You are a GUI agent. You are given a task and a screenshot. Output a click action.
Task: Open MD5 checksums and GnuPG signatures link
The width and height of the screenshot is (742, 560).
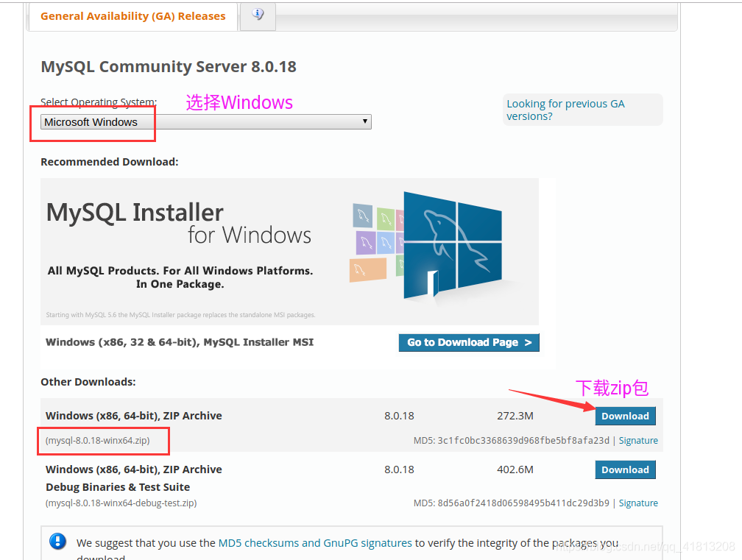(315, 543)
